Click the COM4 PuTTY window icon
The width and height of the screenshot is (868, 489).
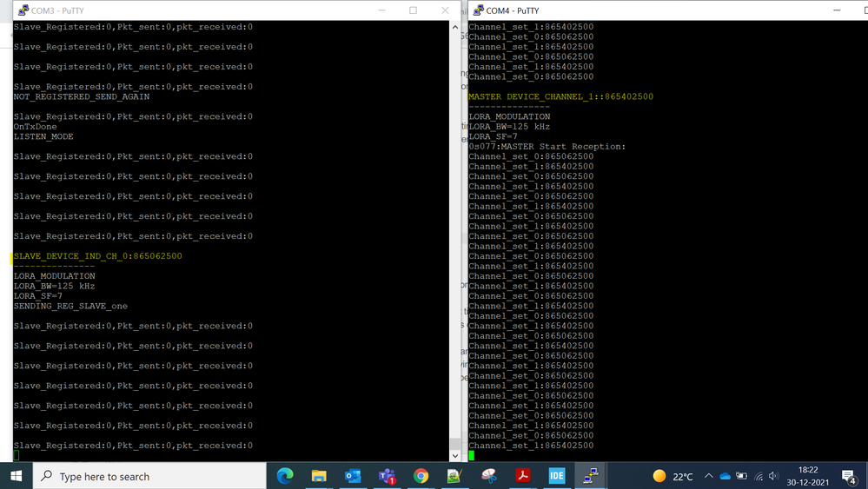(478, 10)
